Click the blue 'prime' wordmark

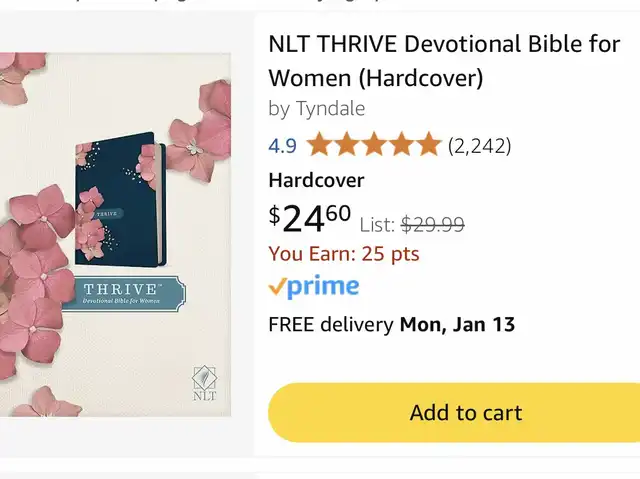coord(323,287)
